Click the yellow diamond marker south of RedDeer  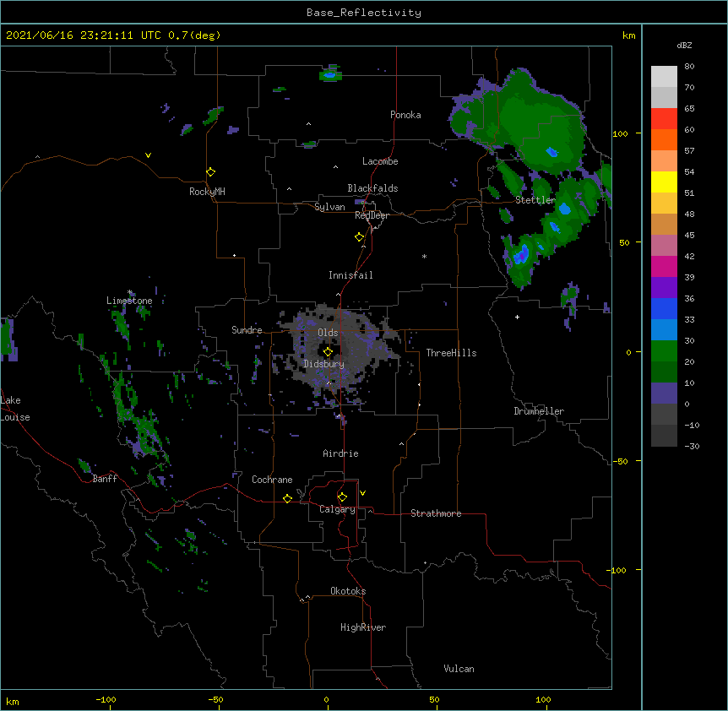360,237
